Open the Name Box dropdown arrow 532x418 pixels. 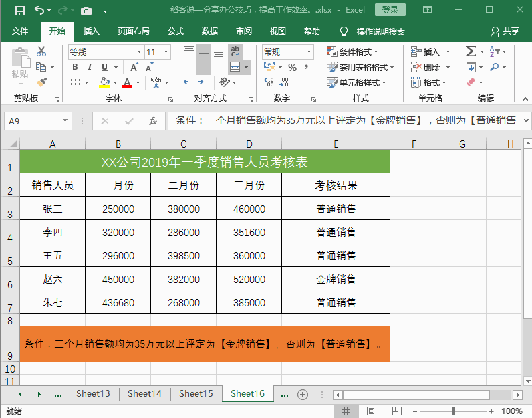point(65,121)
